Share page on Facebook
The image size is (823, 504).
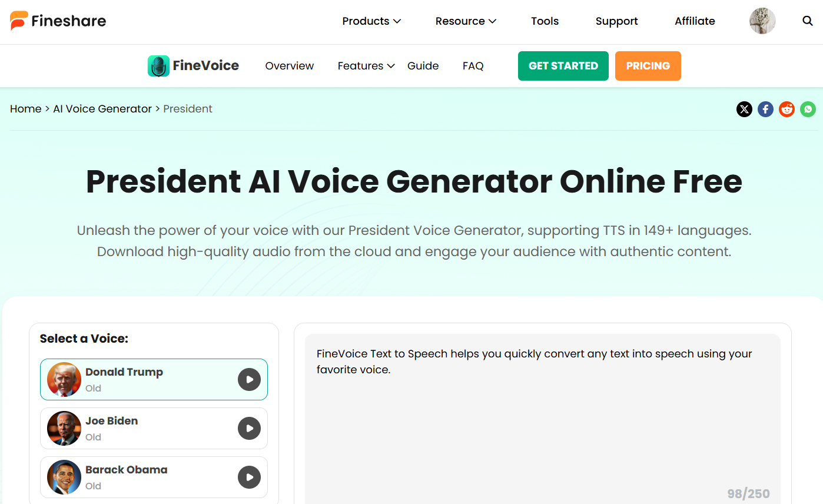pyautogui.click(x=765, y=109)
